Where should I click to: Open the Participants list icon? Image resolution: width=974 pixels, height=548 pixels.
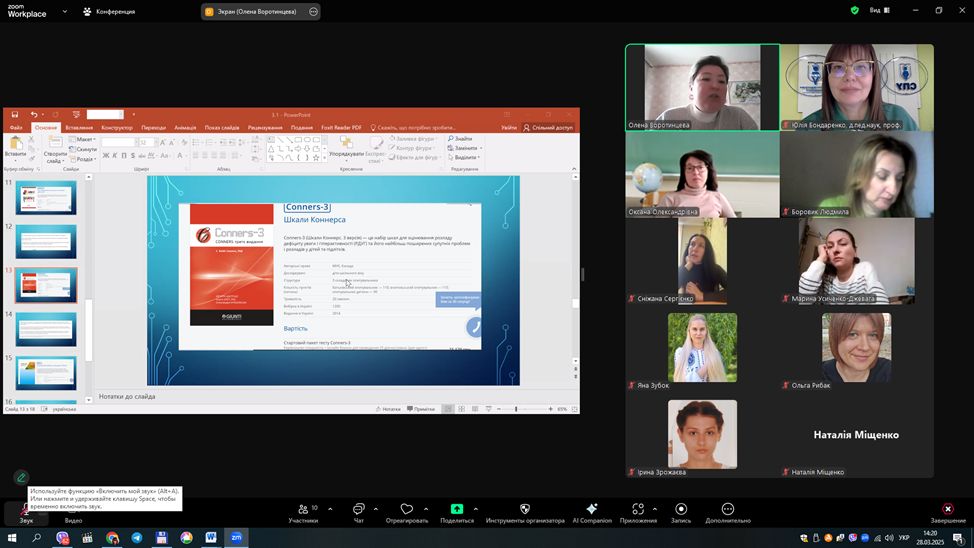pyautogui.click(x=303, y=510)
